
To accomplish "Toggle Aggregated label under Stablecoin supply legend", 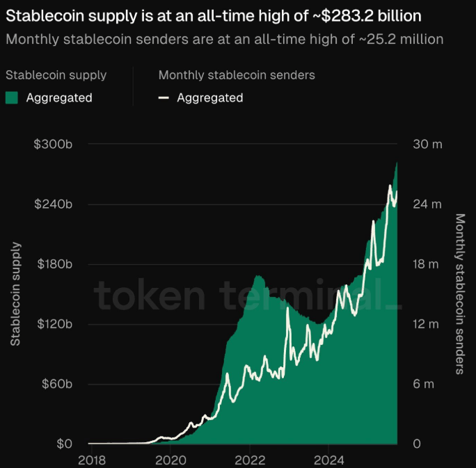I will [59, 98].
